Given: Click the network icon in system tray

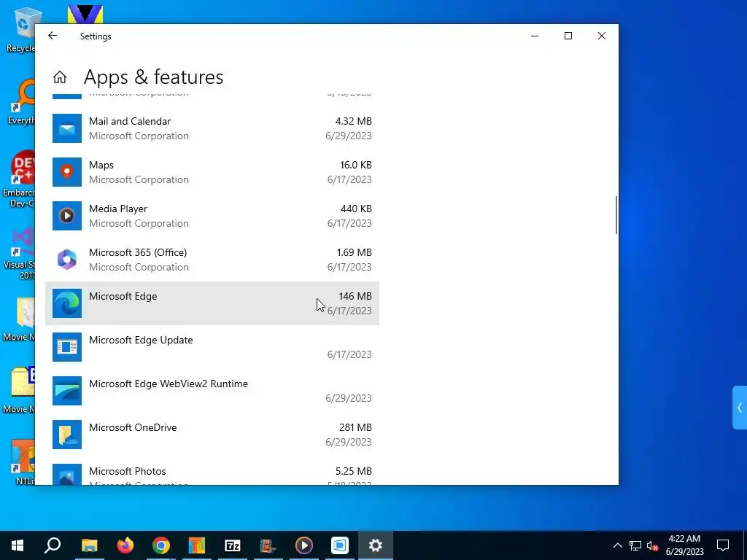Looking at the screenshot, I should pos(635,545).
